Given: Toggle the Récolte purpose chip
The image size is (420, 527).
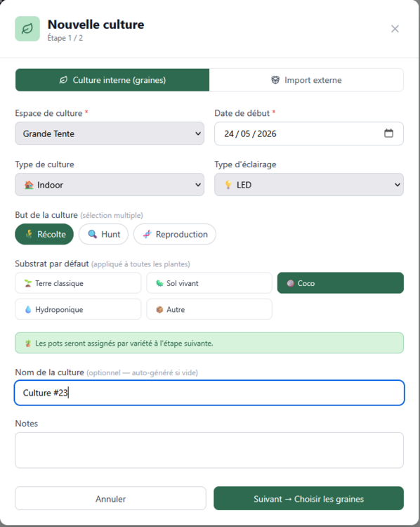Looking at the screenshot, I should tap(44, 234).
